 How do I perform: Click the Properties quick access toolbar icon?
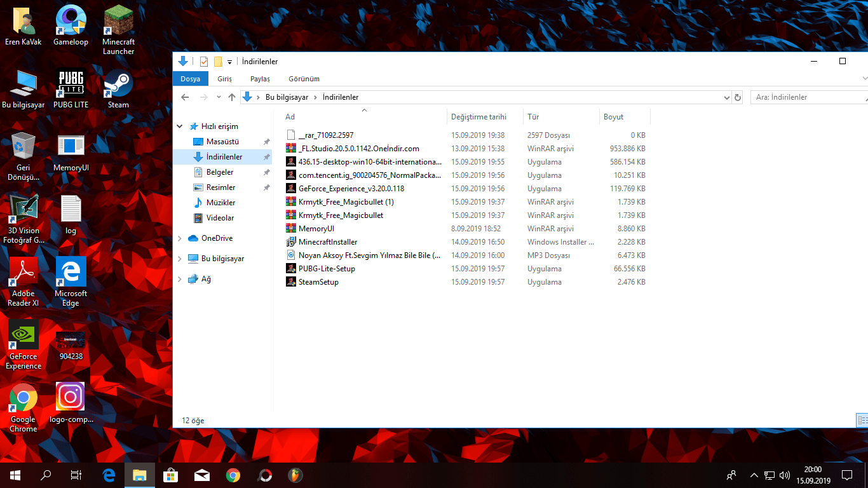pyautogui.click(x=204, y=62)
